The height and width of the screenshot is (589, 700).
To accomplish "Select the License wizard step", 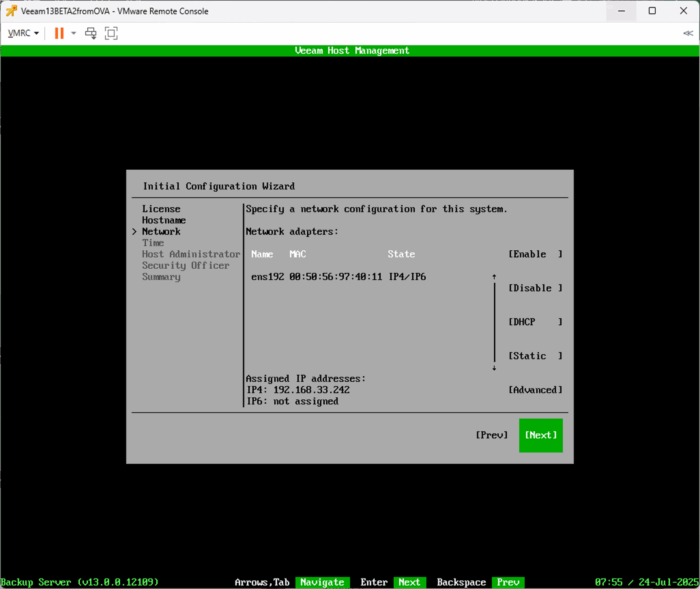I will click(x=161, y=209).
